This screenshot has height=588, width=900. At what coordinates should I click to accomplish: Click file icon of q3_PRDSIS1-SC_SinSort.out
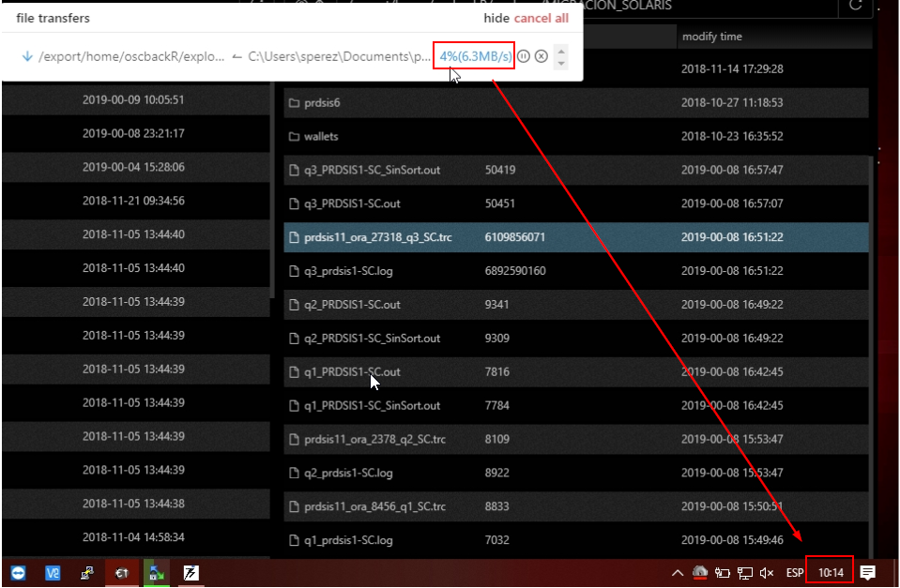(294, 170)
